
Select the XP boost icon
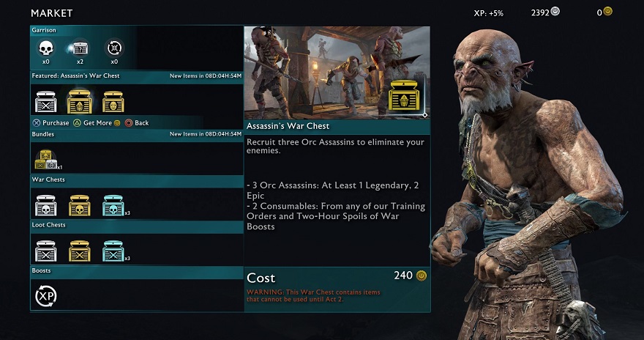point(45,296)
